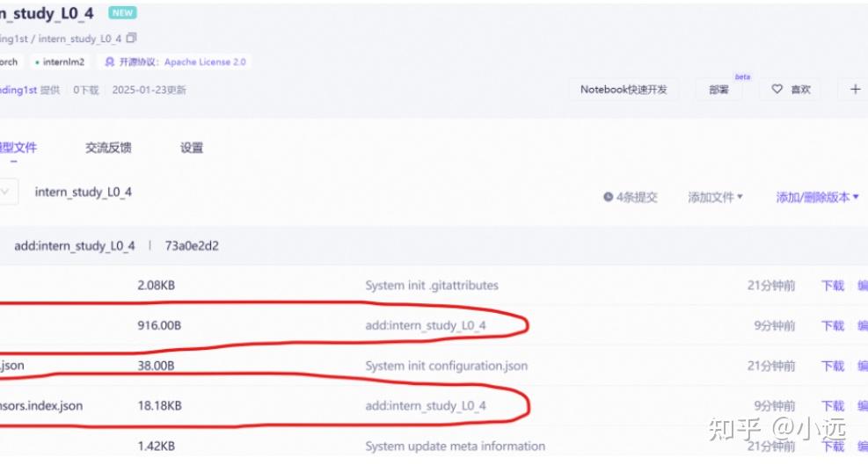Screen dimensions: 868x465
Task: Open the 设置 tab
Action: [192, 149]
